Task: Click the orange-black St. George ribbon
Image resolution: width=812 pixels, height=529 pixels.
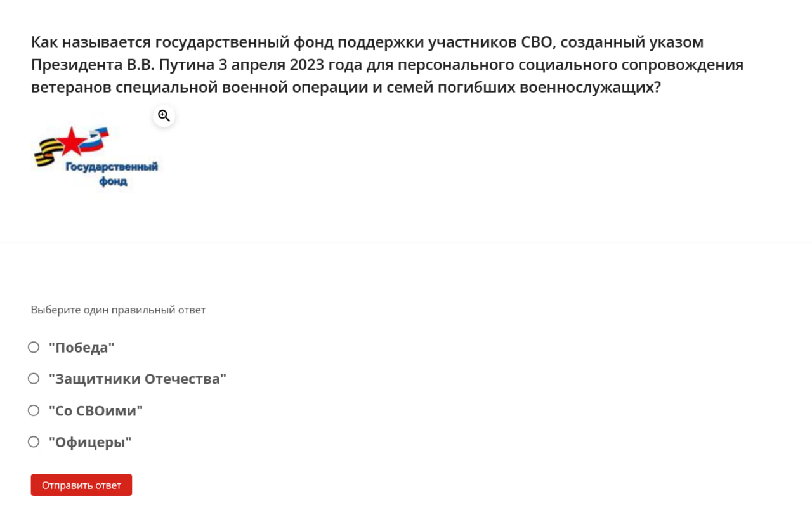Action: tap(46, 153)
